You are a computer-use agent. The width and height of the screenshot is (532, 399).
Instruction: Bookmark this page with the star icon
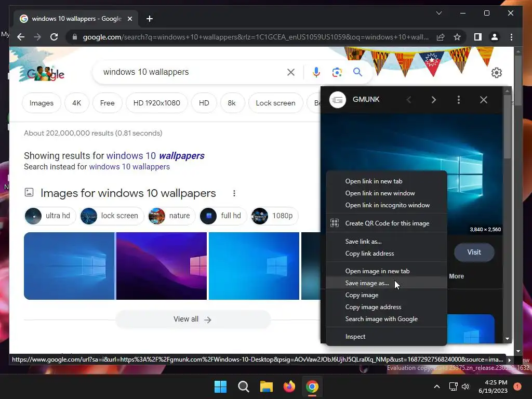tap(457, 37)
